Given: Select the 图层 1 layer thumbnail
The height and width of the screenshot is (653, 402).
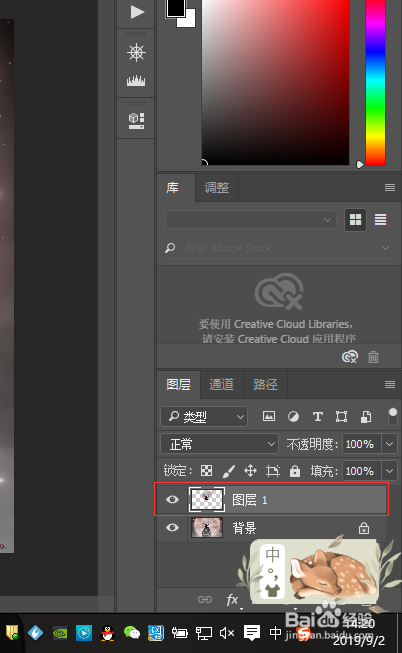Looking at the screenshot, I should coord(207,499).
